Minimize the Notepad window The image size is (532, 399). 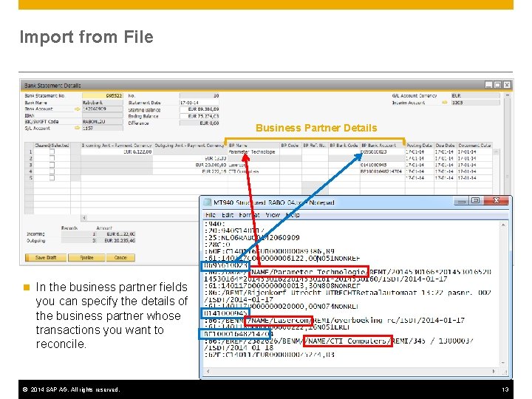[461, 201]
